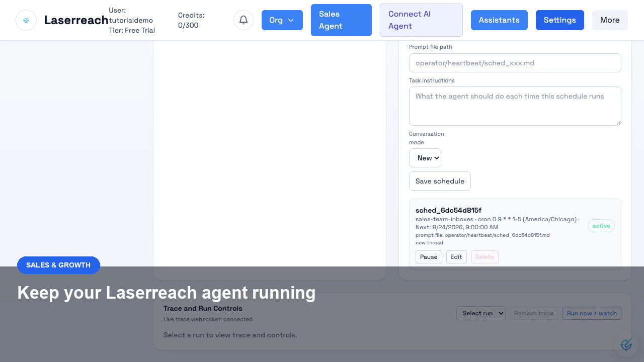
Task: Delete schedule sched_6dc54d815f
Action: coord(485,257)
